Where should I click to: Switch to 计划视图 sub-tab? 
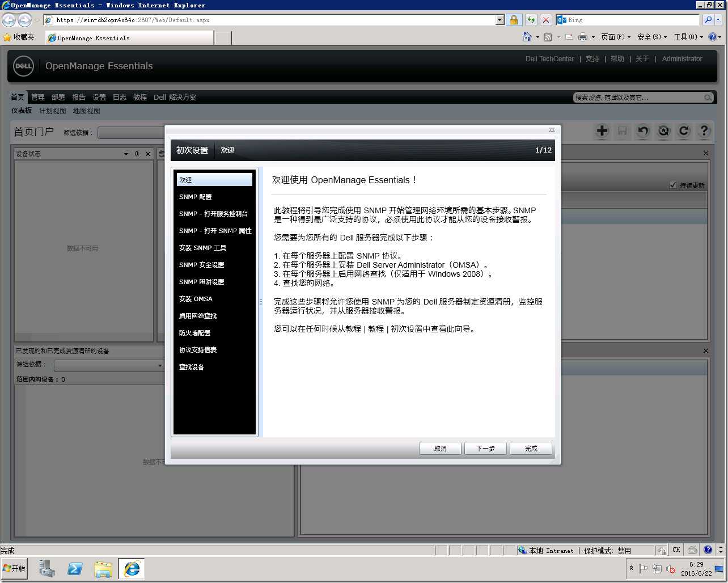click(x=53, y=111)
